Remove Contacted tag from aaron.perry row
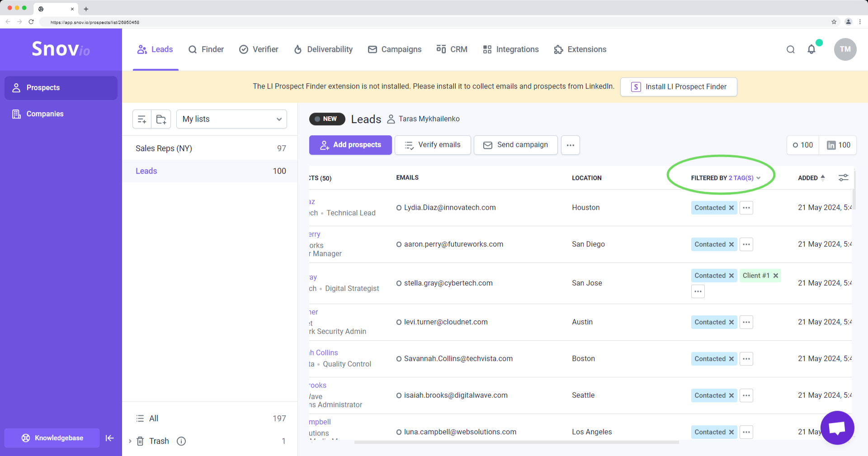Viewport: 868px width, 456px height. point(731,244)
